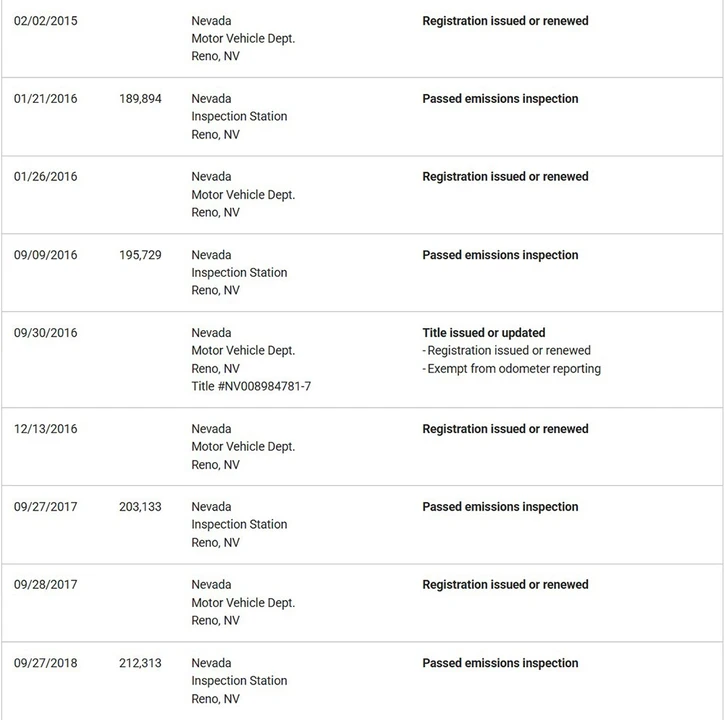Select the 12/13/2016 date entry

(x=46, y=429)
